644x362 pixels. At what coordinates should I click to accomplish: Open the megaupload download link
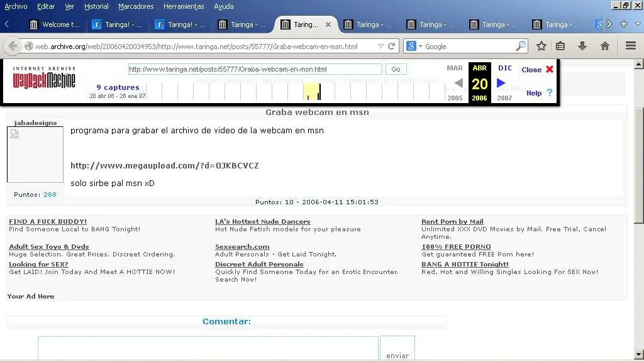click(x=164, y=166)
